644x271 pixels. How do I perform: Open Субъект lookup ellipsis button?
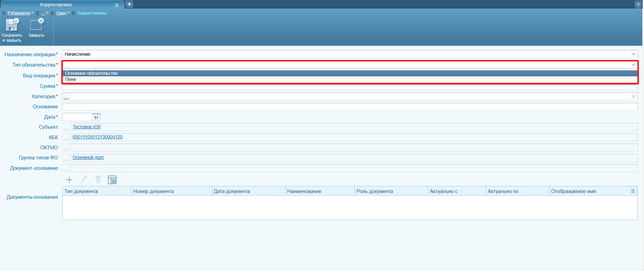point(66,127)
